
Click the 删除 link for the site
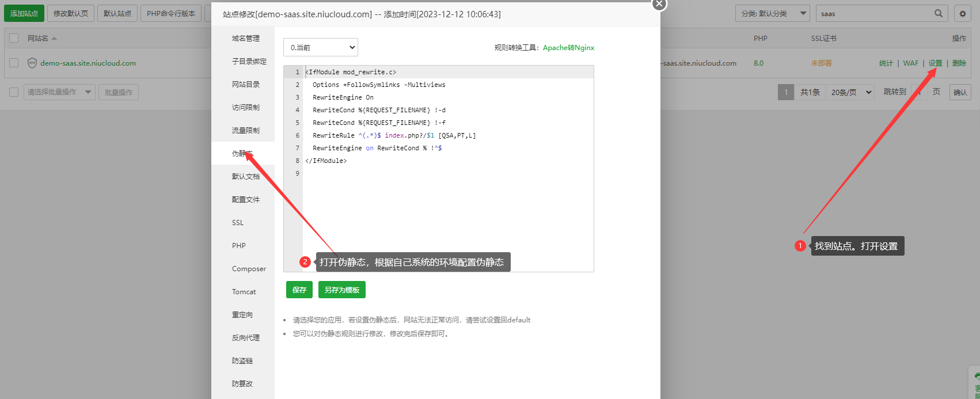click(x=959, y=63)
